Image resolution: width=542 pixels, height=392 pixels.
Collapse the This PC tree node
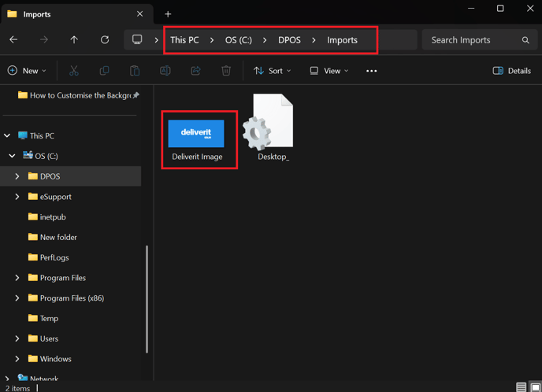(7, 135)
